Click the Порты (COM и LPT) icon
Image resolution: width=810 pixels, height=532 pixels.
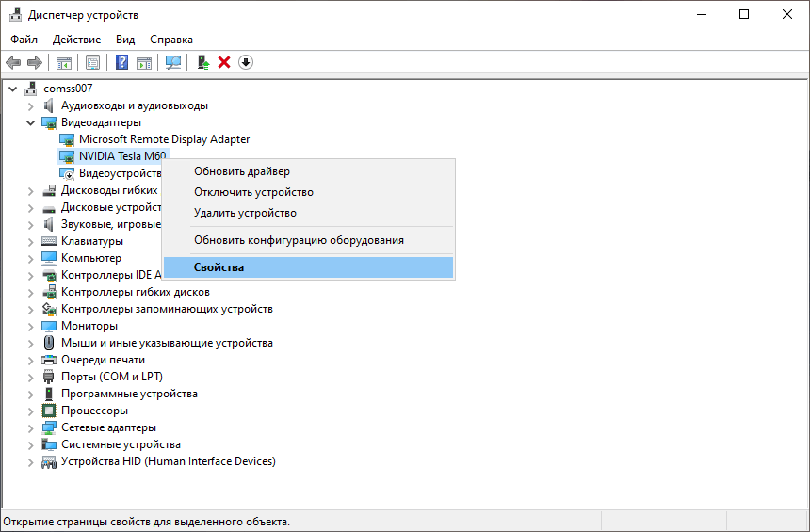click(x=49, y=377)
